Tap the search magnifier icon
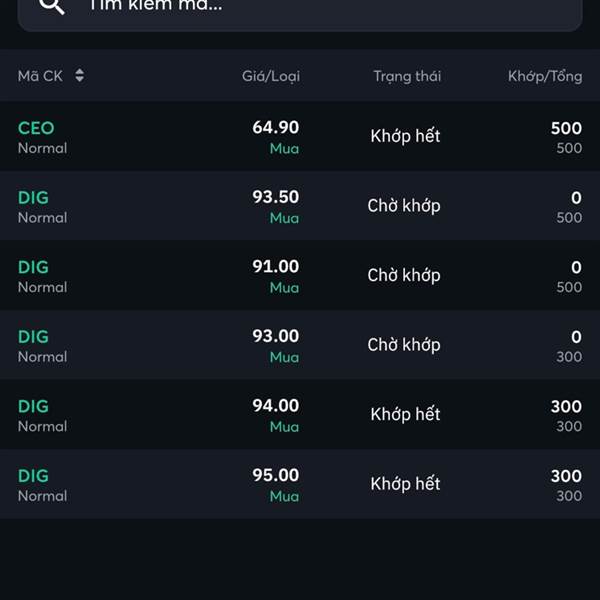600x600 pixels. pos(52,5)
